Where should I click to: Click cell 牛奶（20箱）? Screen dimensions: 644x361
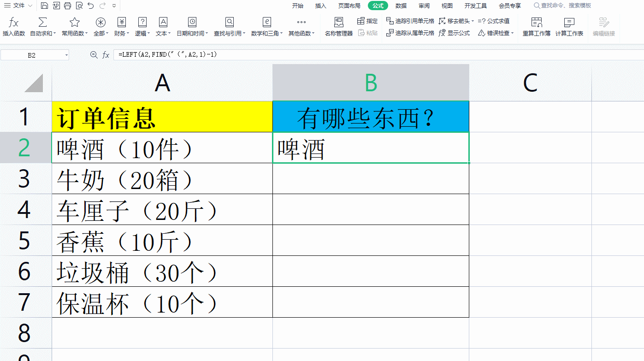point(162,178)
